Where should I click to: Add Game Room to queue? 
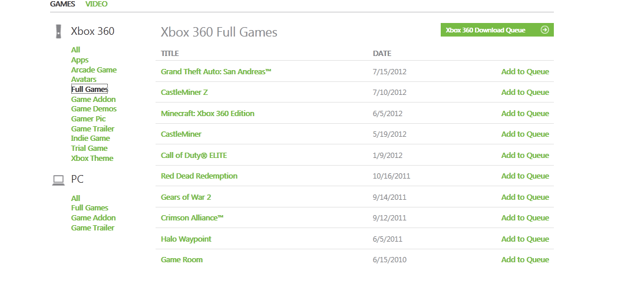coord(524,260)
